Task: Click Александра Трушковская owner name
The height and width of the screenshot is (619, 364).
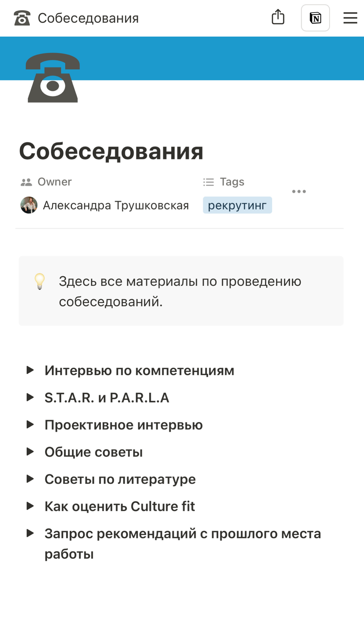Action: click(x=116, y=205)
